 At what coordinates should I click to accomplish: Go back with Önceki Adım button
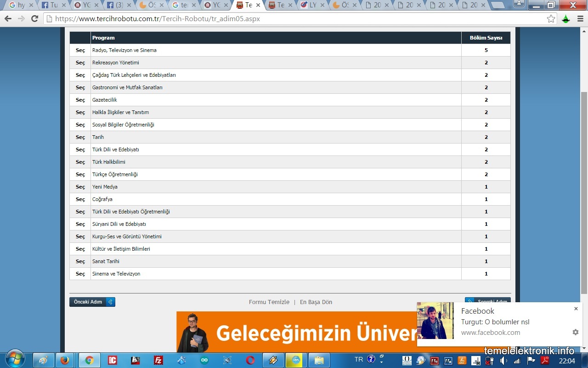pos(92,302)
